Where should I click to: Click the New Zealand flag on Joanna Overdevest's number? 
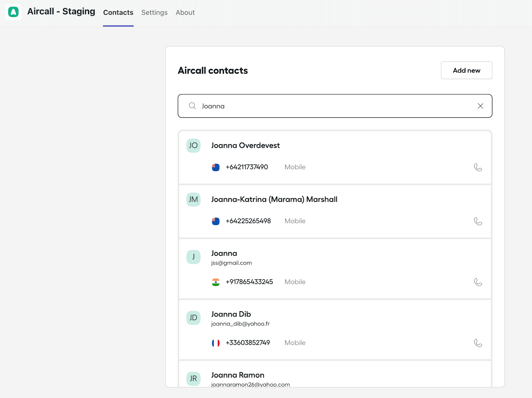(215, 167)
